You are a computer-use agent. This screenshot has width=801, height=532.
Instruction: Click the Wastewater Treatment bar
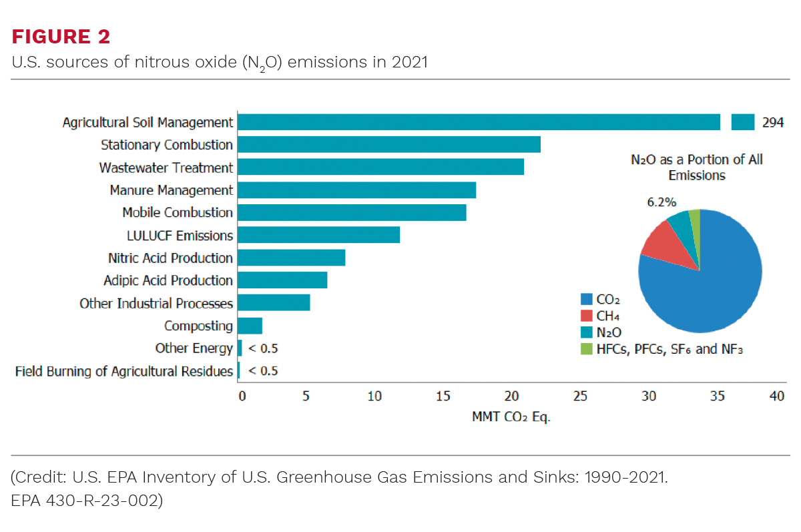tap(380, 167)
